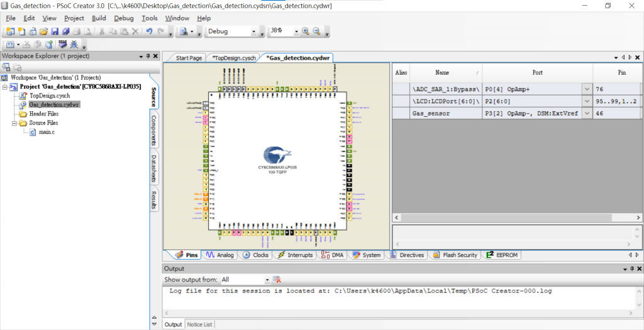The width and height of the screenshot is (644, 330).
Task: Click the Undo arrow icon
Action: pyautogui.click(x=149, y=31)
